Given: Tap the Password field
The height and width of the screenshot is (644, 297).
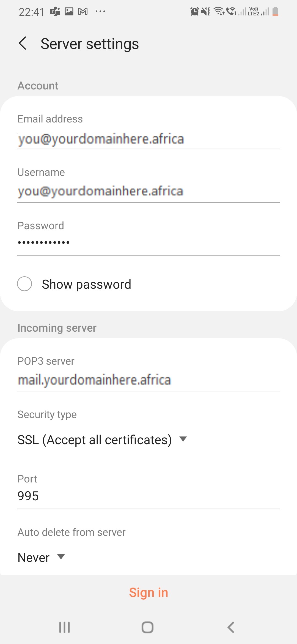Looking at the screenshot, I should (148, 243).
